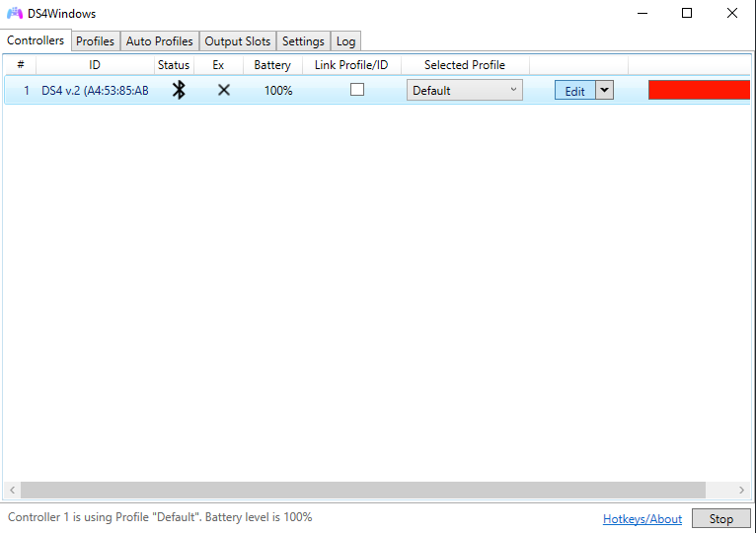Viewport: 756px width, 533px height.
Task: Click the Bluetooth status icon for controller 1
Action: tap(179, 90)
